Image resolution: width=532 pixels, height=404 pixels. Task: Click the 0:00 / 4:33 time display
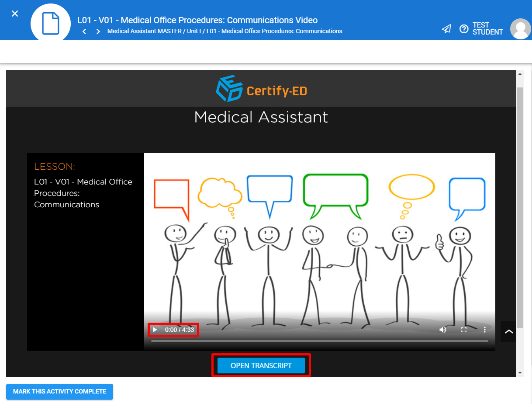[x=180, y=330]
